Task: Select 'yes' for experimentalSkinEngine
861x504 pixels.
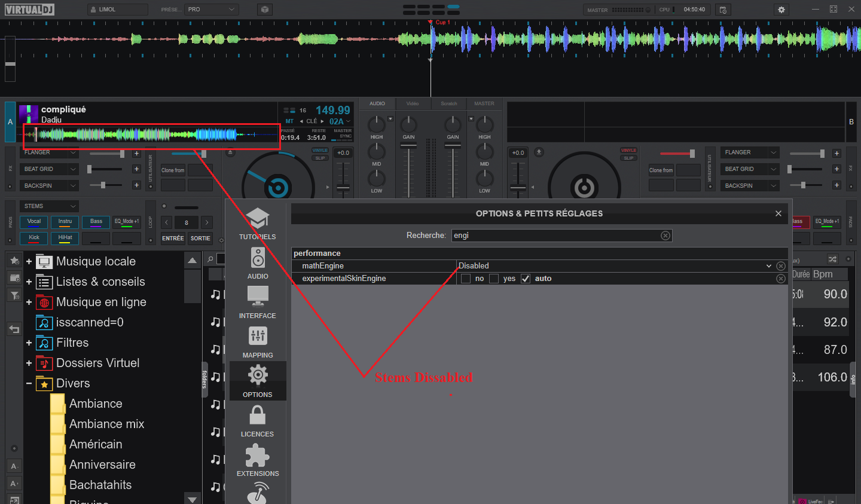Action: (494, 279)
